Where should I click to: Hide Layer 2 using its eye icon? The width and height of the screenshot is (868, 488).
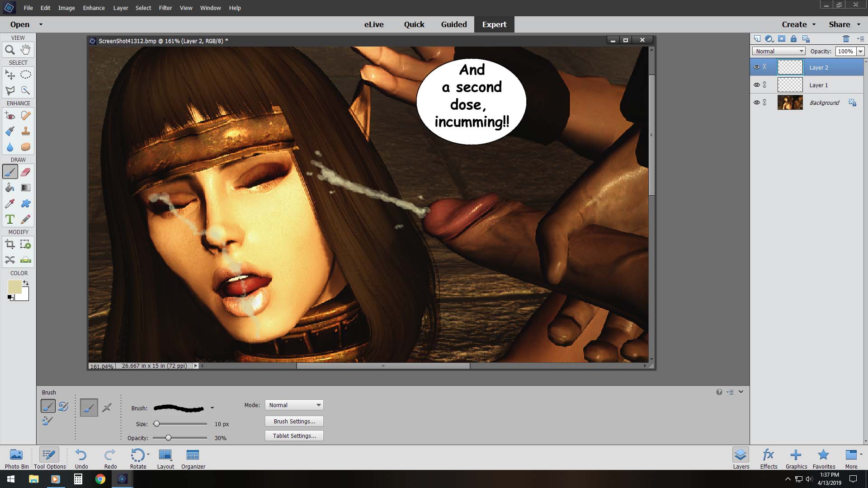[x=756, y=67]
